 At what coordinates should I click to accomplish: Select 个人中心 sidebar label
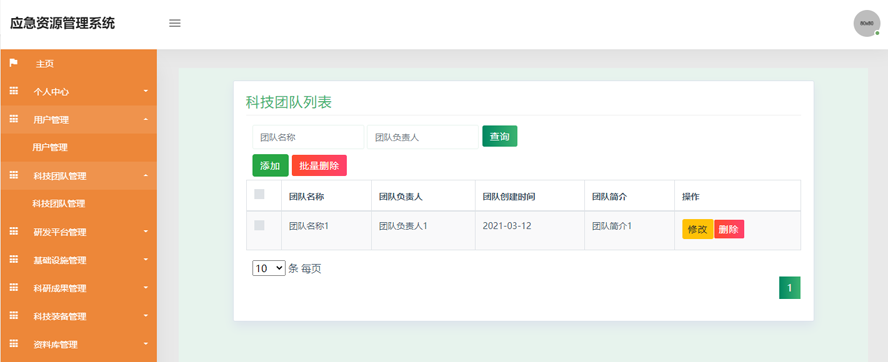pyautogui.click(x=51, y=91)
